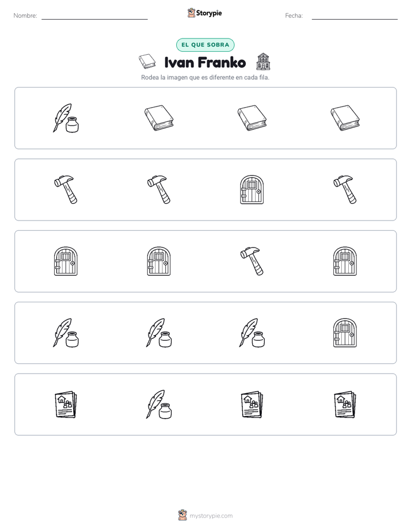This screenshot has width=411, height=532.
Task: Pick the hammer among the doors row
Action: tap(252, 261)
